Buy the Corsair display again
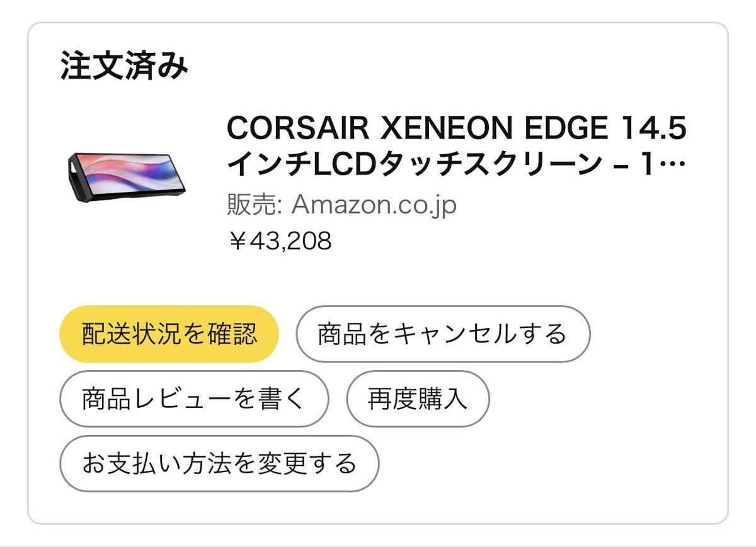The width and height of the screenshot is (756, 547). point(418,399)
